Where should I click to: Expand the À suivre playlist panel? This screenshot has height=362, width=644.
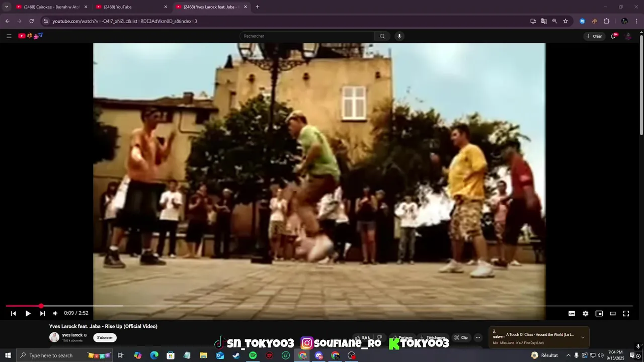pos(583,337)
